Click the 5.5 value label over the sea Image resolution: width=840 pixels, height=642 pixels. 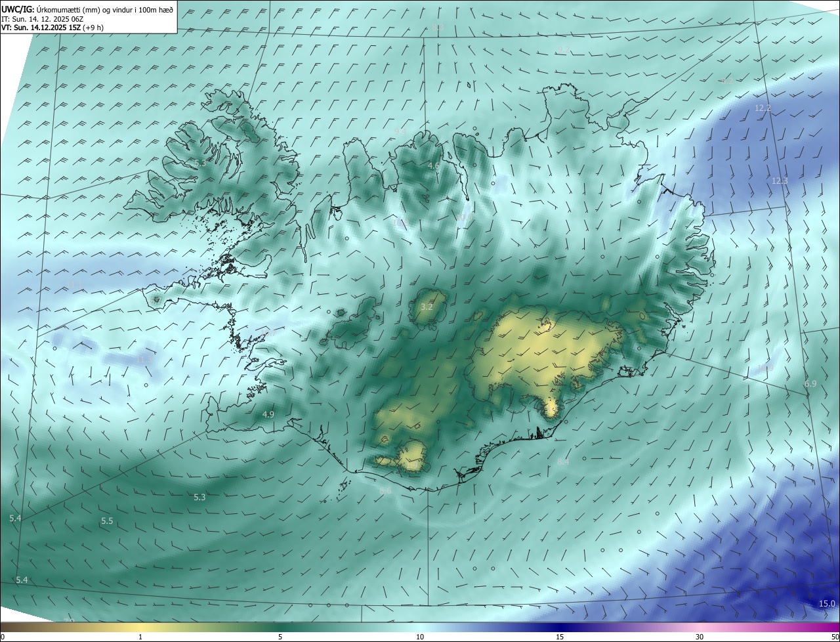click(107, 521)
